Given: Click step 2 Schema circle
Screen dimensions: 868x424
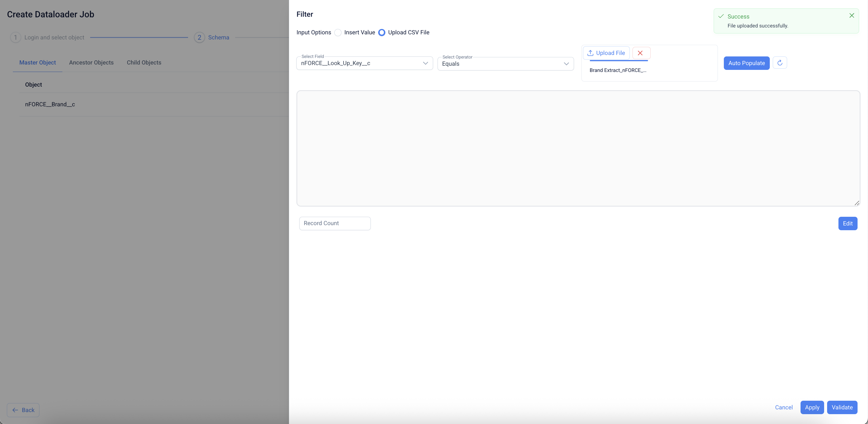Looking at the screenshot, I should pos(199,37).
